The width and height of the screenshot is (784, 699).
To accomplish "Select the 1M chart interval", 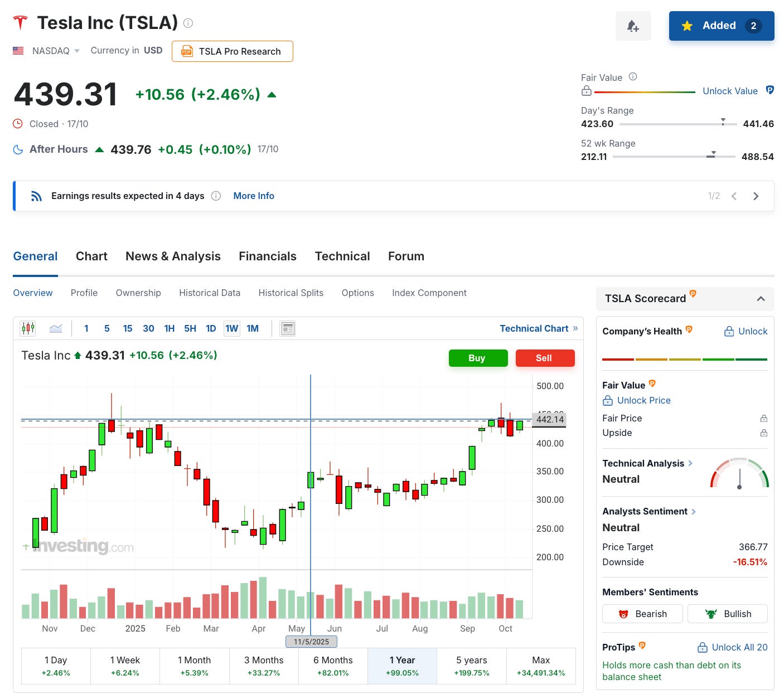I will [253, 328].
